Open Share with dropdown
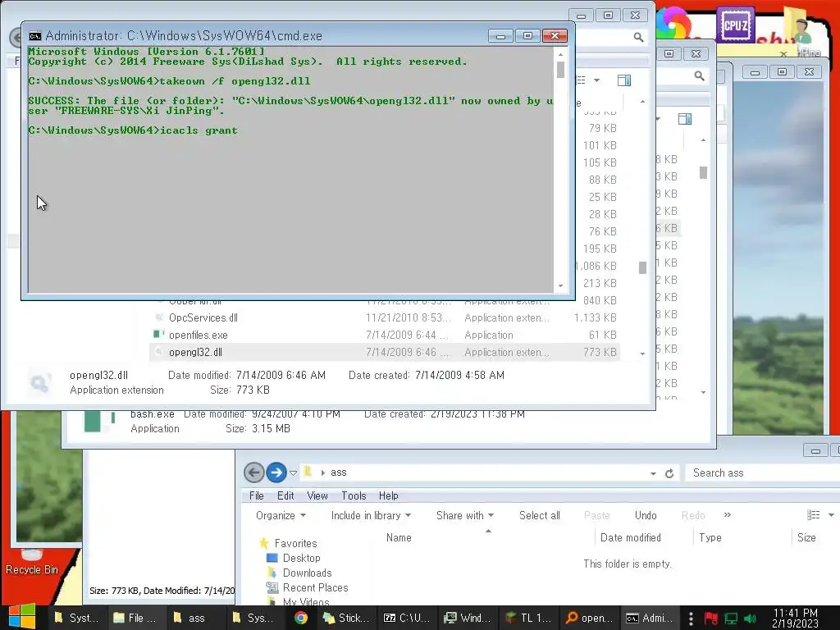Viewport: 840px width, 630px height. pos(464,515)
